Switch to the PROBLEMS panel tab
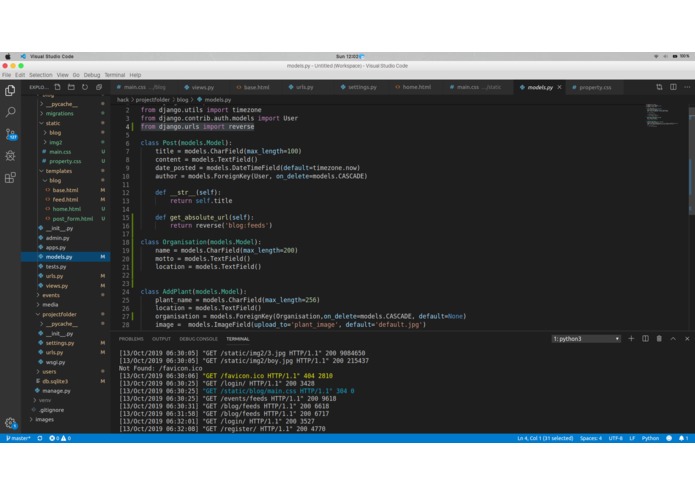This screenshot has height=494, width=695. [x=131, y=339]
